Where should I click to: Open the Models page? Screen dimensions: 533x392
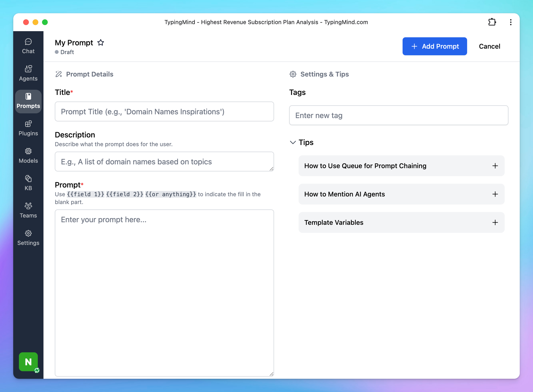28,156
